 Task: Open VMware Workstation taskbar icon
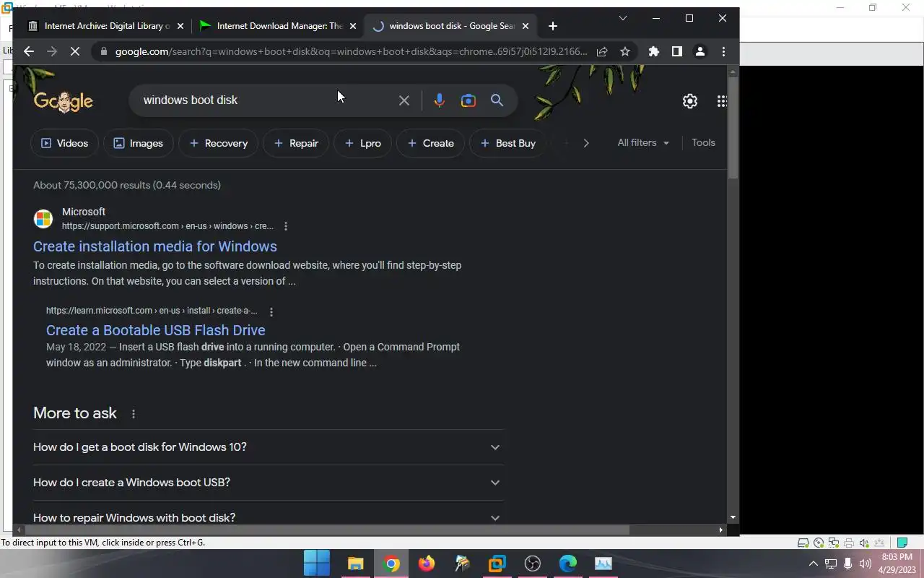pos(497,564)
